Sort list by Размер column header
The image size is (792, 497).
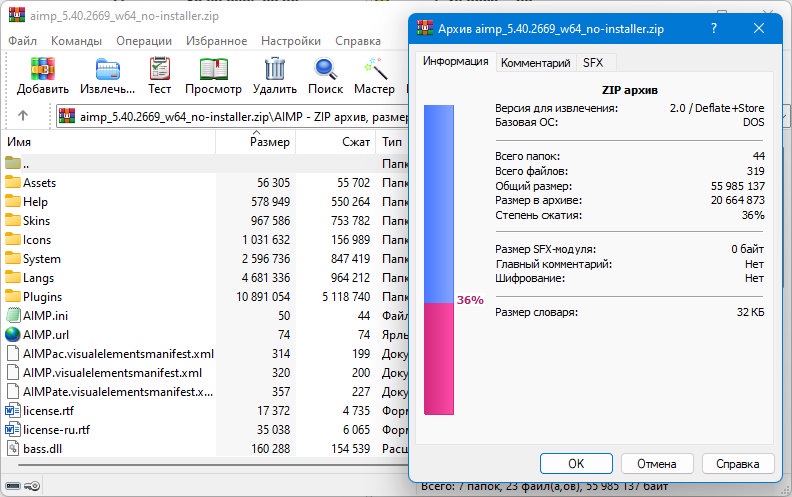tap(256, 142)
